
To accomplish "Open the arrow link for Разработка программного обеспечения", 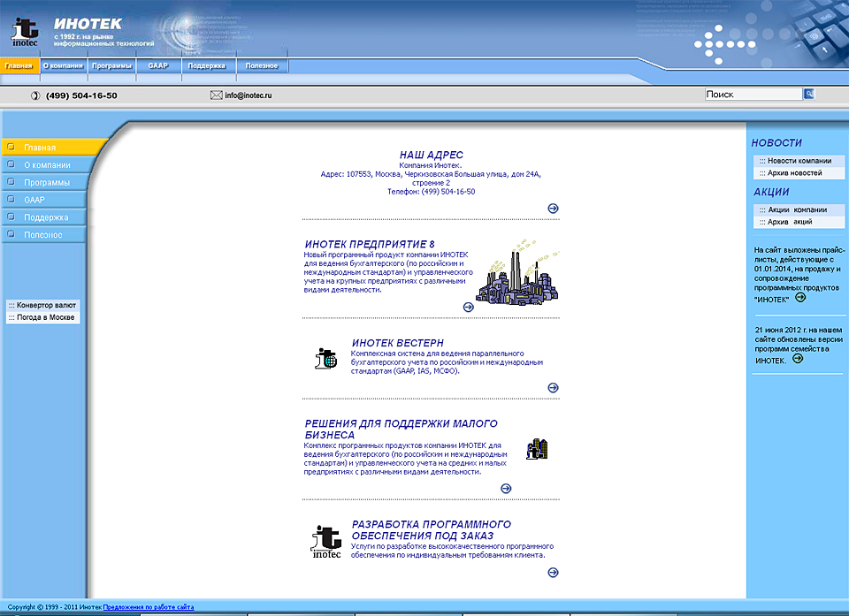I will coord(553,572).
